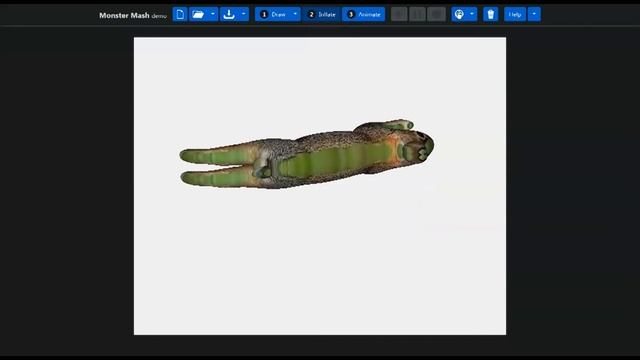Create a new project with the blank page icon
The height and width of the screenshot is (360, 640).
tap(180, 14)
